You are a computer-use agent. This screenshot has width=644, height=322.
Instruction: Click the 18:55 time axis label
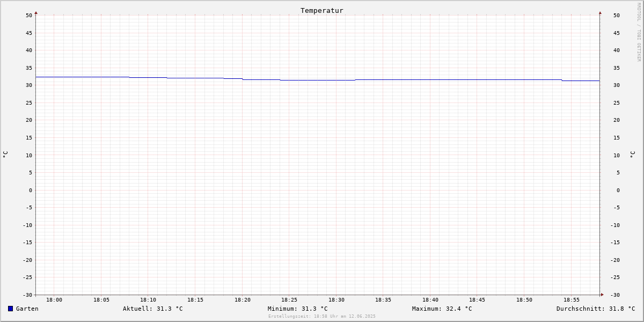click(x=572, y=300)
